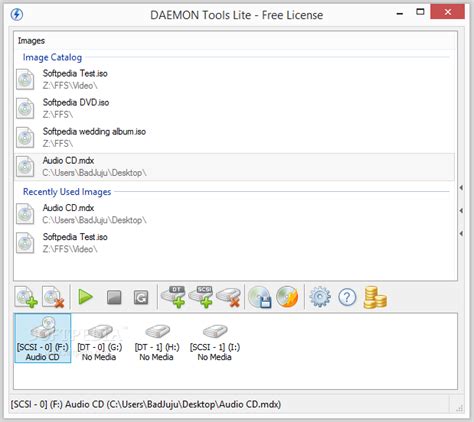Click the Remove virtual drive icon

(229, 297)
